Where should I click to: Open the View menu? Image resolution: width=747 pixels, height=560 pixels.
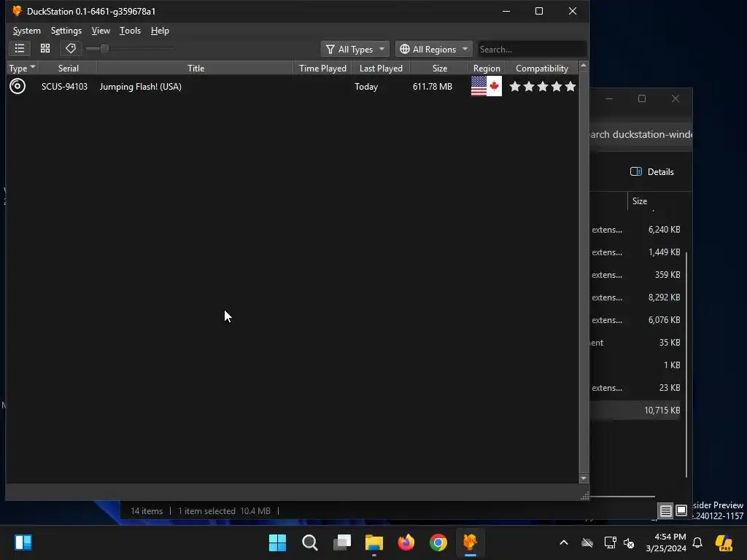[101, 31]
